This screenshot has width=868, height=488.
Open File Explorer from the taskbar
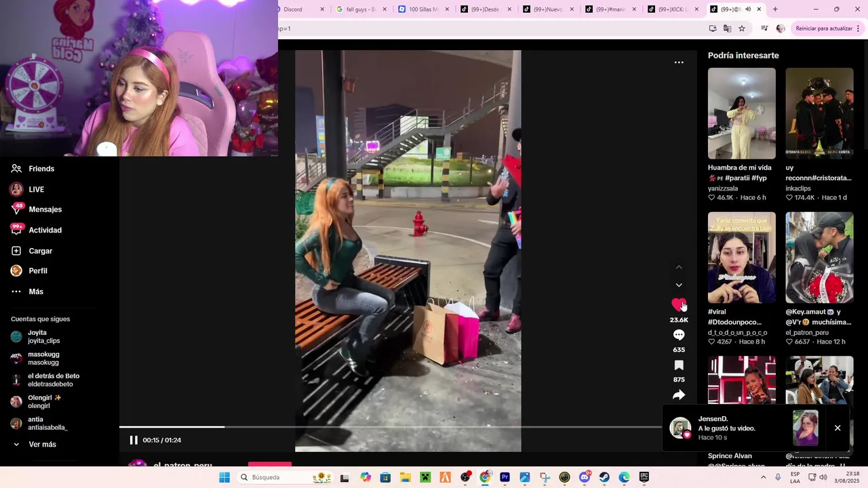click(x=405, y=477)
